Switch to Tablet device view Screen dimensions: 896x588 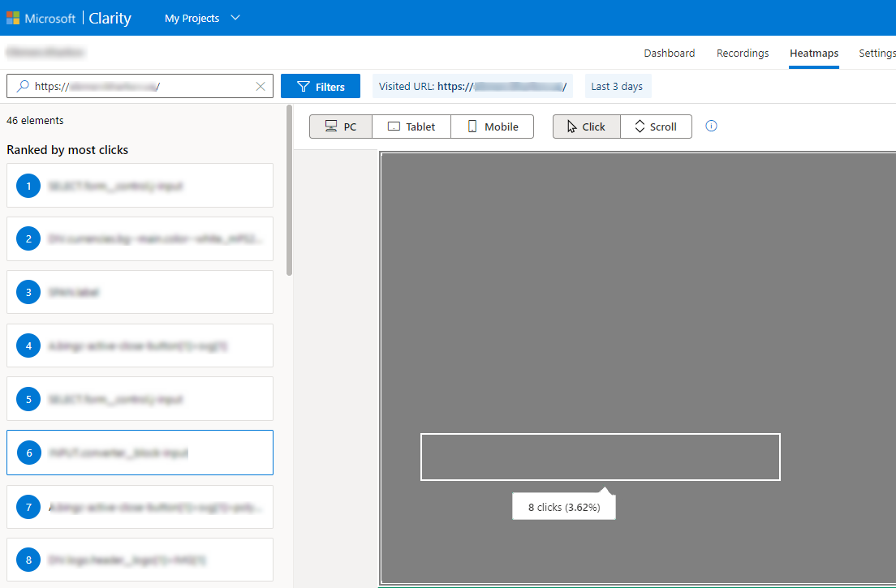click(411, 127)
